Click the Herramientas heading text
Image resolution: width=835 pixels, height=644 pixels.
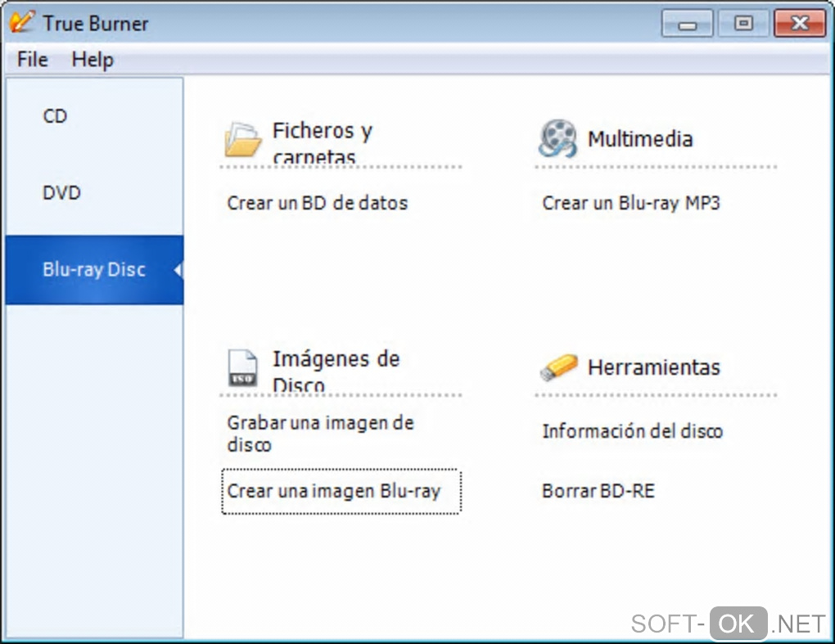(653, 367)
